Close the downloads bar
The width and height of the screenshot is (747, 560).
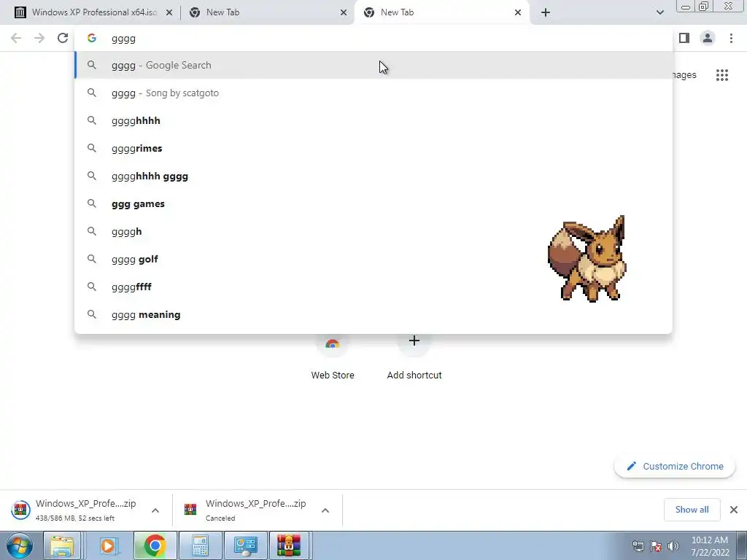(x=734, y=510)
